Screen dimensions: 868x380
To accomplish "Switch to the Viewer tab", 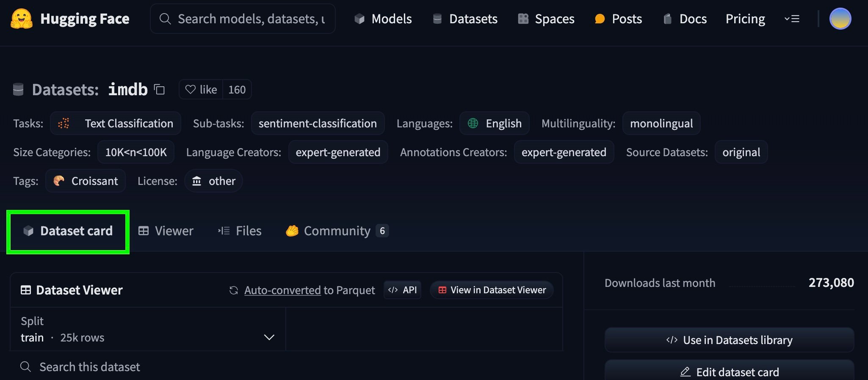I will pyautogui.click(x=166, y=231).
